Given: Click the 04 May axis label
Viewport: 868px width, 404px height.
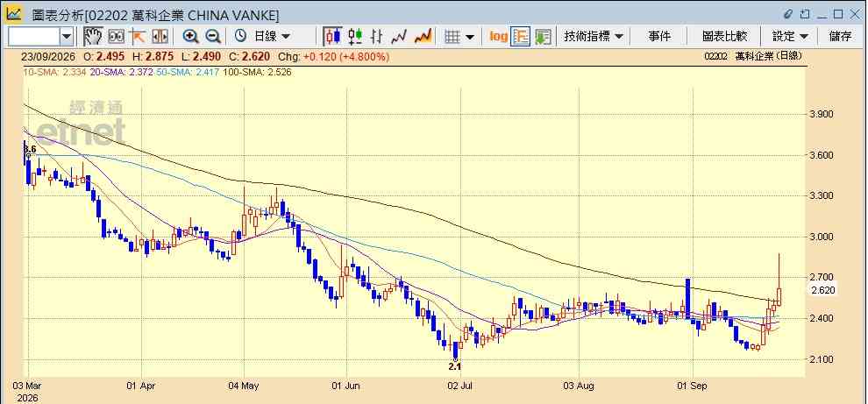Looking at the screenshot, I should pos(244,386).
